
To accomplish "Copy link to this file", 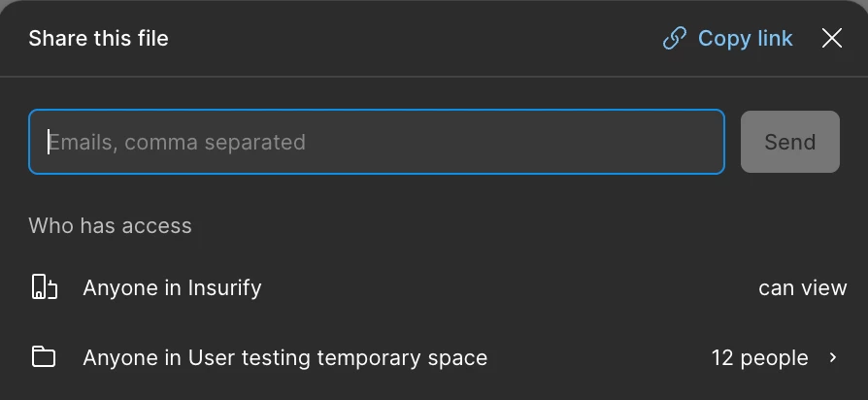I will click(728, 39).
